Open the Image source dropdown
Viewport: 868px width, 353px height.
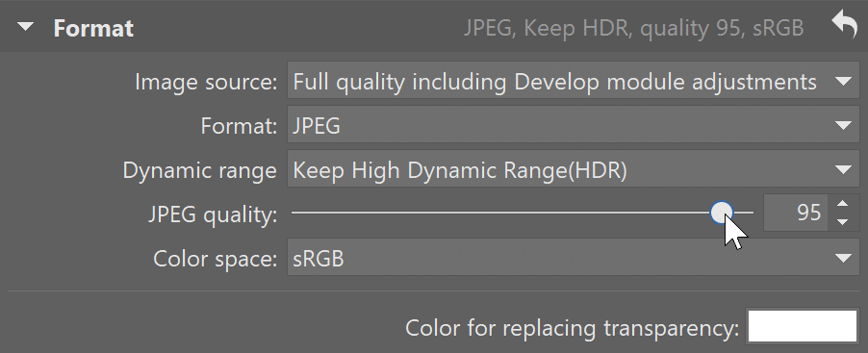pyautogui.click(x=573, y=82)
